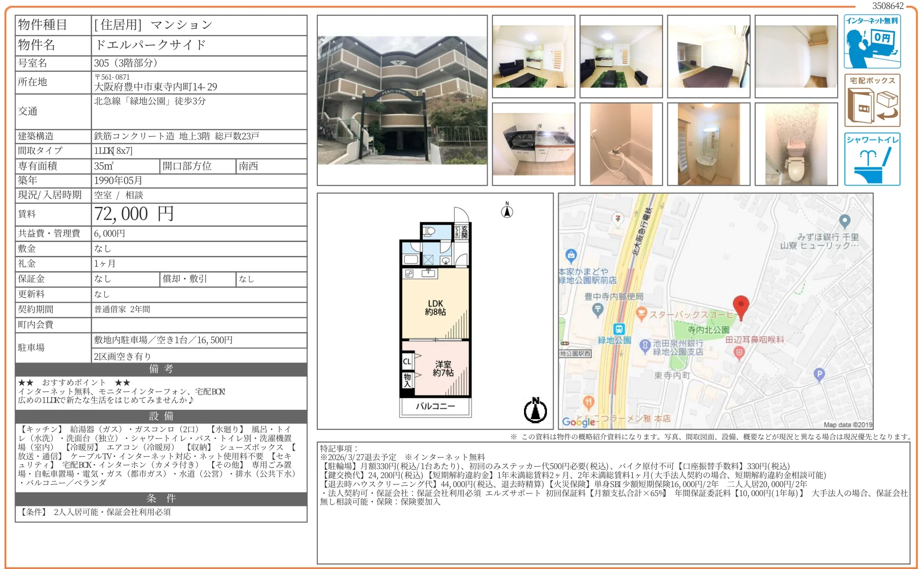
Task: Open the bathtub photo thumbnail
Action: (621, 145)
